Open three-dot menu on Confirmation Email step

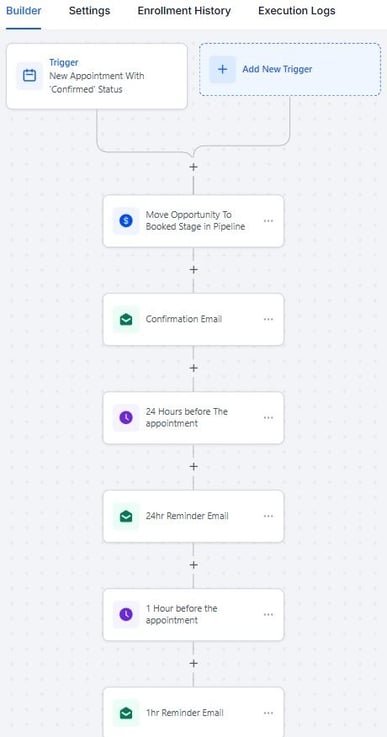[269, 319]
